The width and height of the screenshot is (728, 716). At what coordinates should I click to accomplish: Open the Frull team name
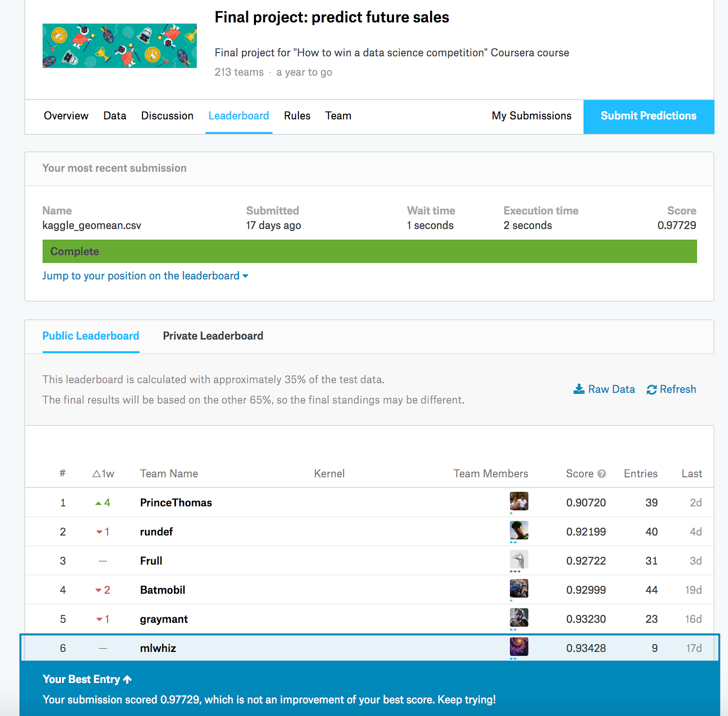(x=151, y=561)
